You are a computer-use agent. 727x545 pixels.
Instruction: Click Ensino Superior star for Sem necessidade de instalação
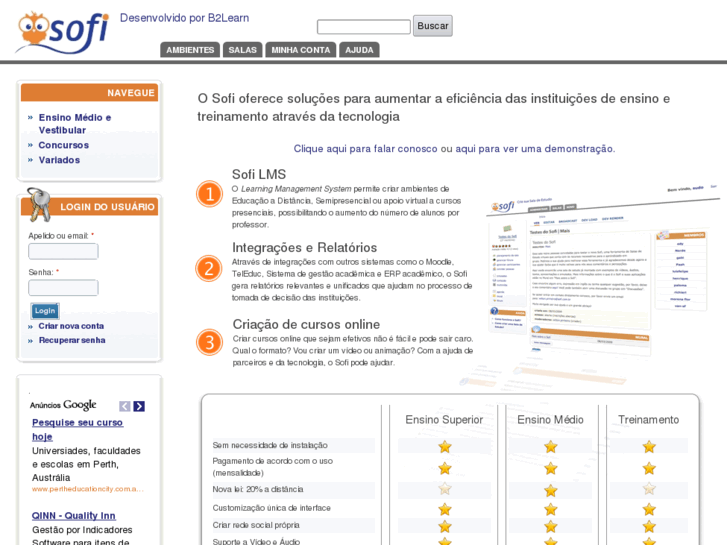pos(445,447)
